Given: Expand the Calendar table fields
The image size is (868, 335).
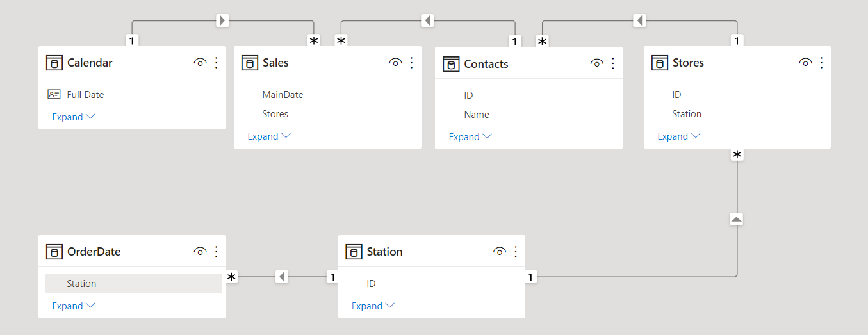Looking at the screenshot, I should tap(74, 117).
